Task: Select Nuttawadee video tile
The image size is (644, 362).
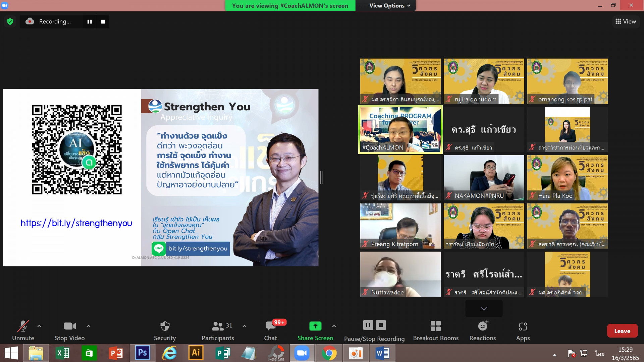Action: pyautogui.click(x=400, y=274)
